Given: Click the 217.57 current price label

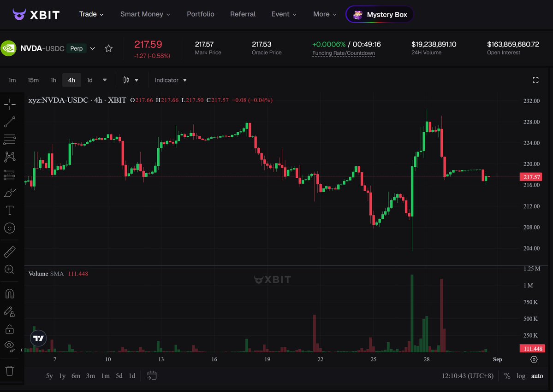Looking at the screenshot, I should (531, 177).
